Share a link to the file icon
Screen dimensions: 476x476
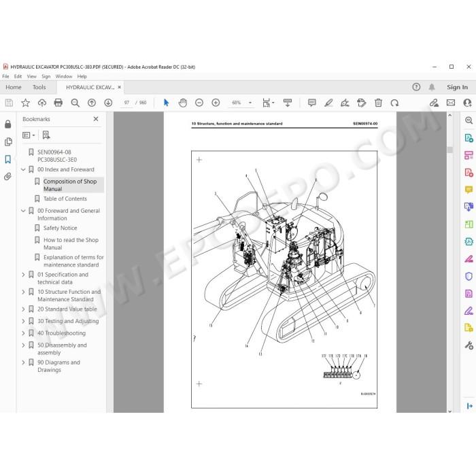pos(434,103)
